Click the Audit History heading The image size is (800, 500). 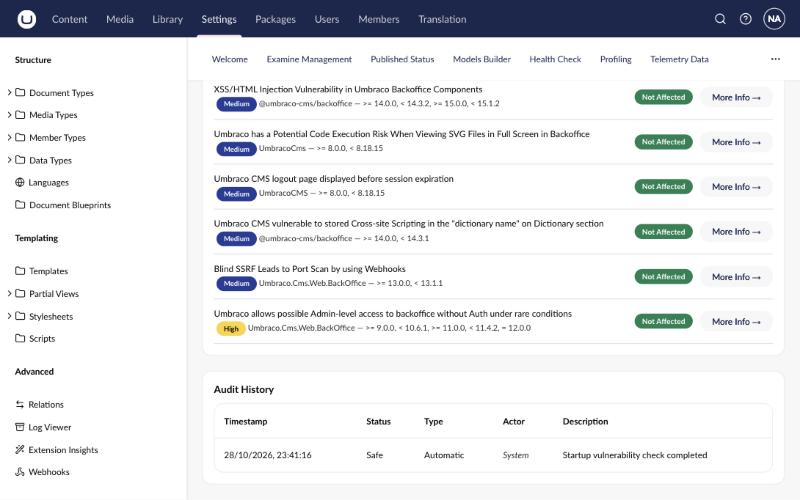pos(243,389)
